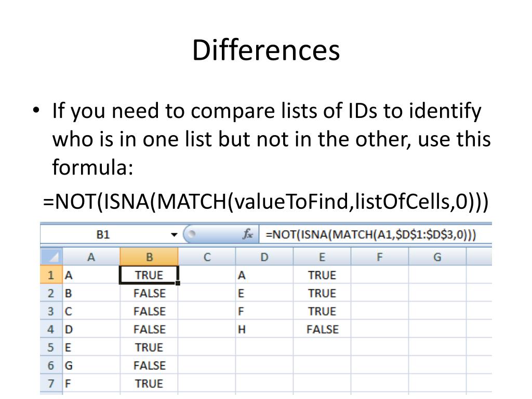Click the formula bar with NOT(ISNA formula
Screen dimensions: 532x399
tap(375, 234)
